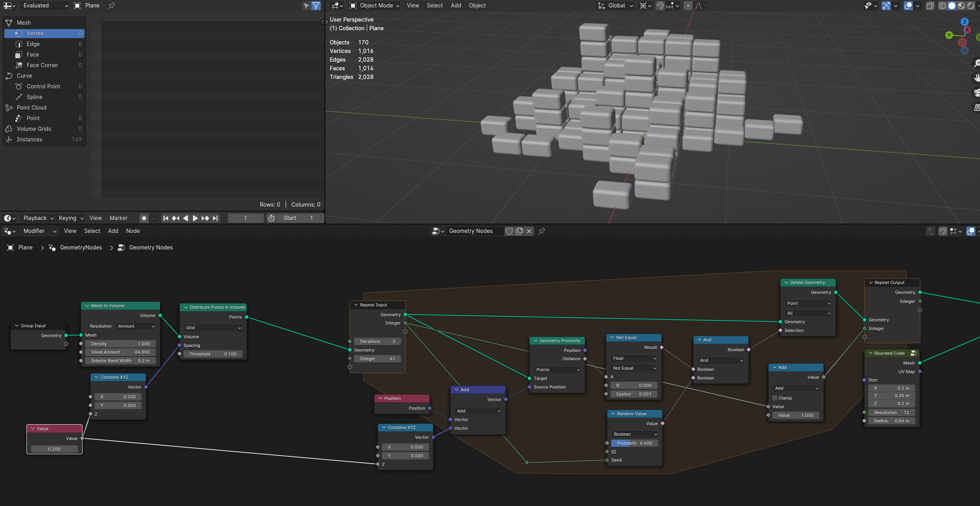The height and width of the screenshot is (506, 980).
Task: Toggle viewport overlays button
Action: 908,5
